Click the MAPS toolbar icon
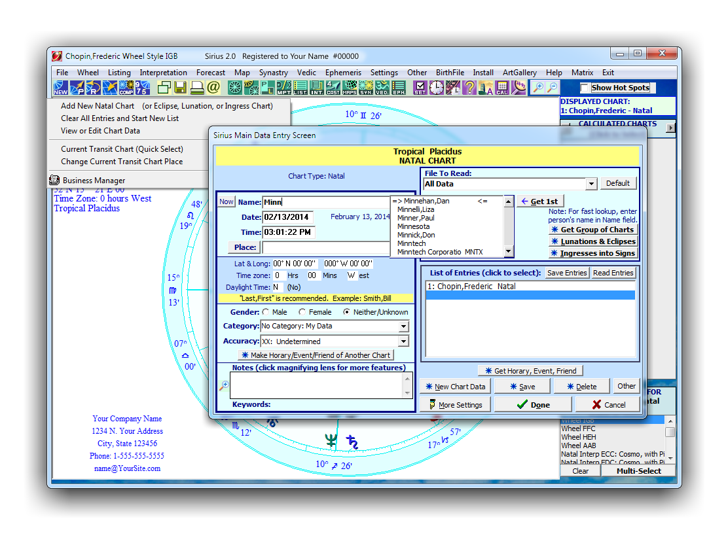The width and height of the screenshot is (728, 560). click(x=350, y=88)
